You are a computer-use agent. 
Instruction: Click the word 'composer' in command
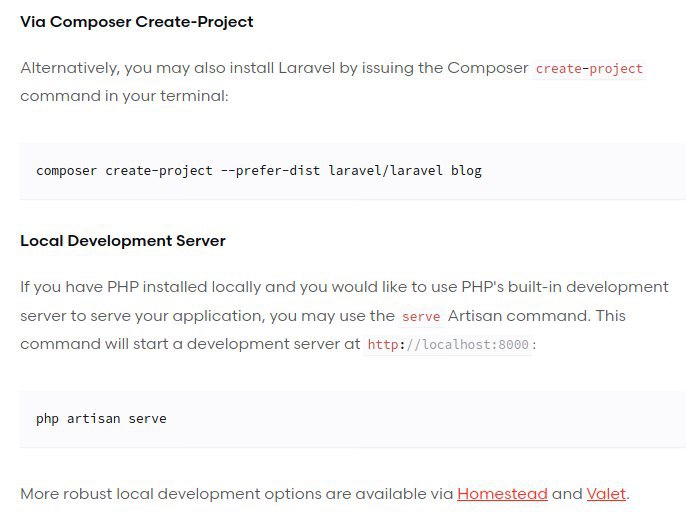pos(66,171)
